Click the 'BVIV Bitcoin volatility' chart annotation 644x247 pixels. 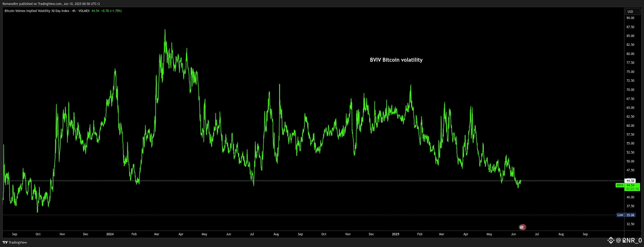click(396, 60)
